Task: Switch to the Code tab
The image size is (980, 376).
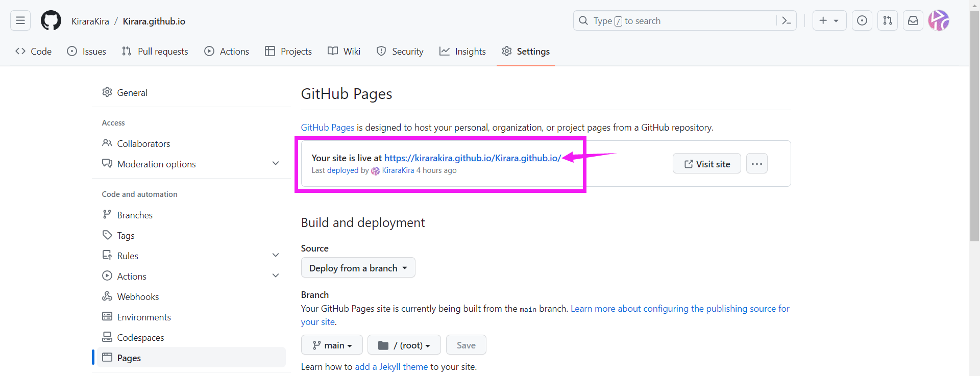Action: (34, 51)
